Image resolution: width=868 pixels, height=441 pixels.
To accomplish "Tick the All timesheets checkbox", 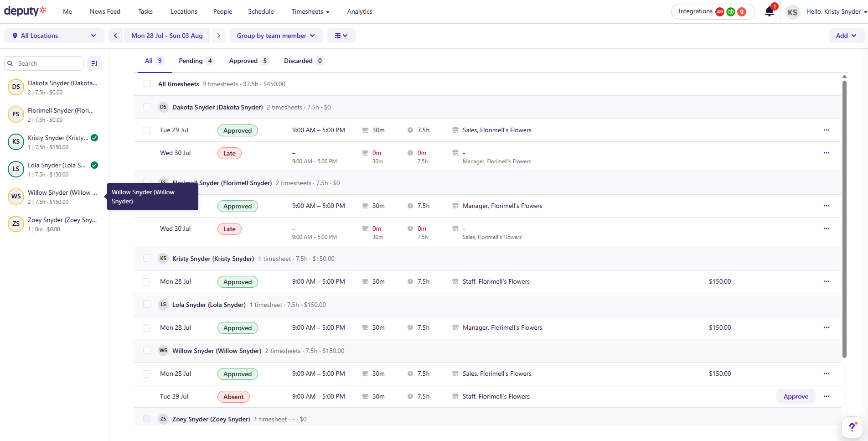I will click(x=147, y=84).
